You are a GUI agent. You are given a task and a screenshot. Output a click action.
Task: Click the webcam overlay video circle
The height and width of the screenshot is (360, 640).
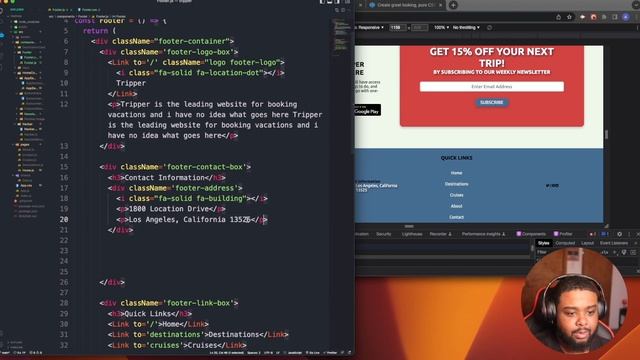tap(574, 300)
